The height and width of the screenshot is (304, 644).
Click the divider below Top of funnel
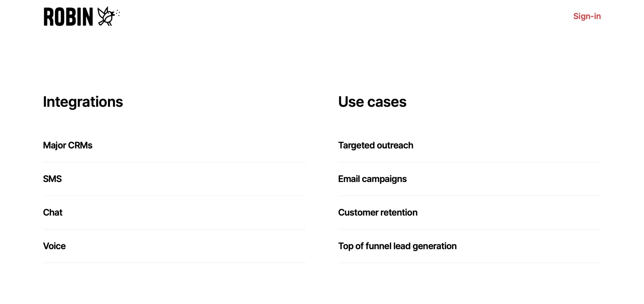tap(469, 263)
